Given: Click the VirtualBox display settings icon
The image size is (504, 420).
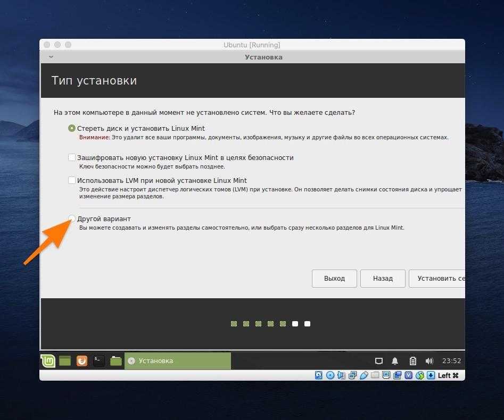Looking at the screenshot, I should (x=386, y=375).
